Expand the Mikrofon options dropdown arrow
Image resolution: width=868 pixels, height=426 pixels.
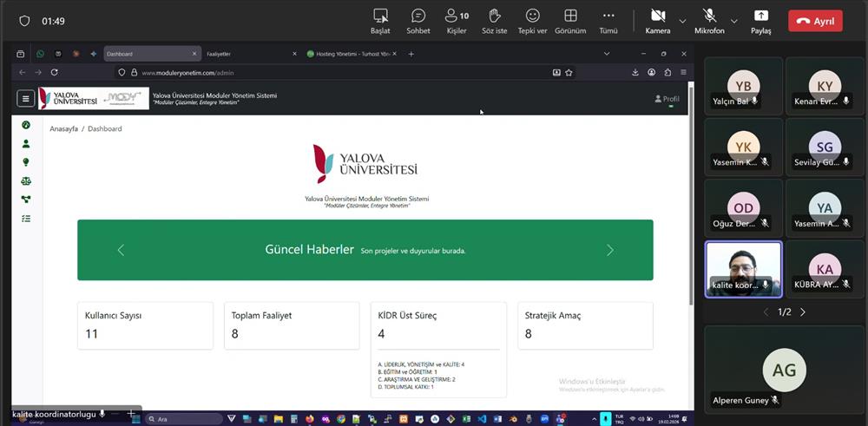coord(734,21)
